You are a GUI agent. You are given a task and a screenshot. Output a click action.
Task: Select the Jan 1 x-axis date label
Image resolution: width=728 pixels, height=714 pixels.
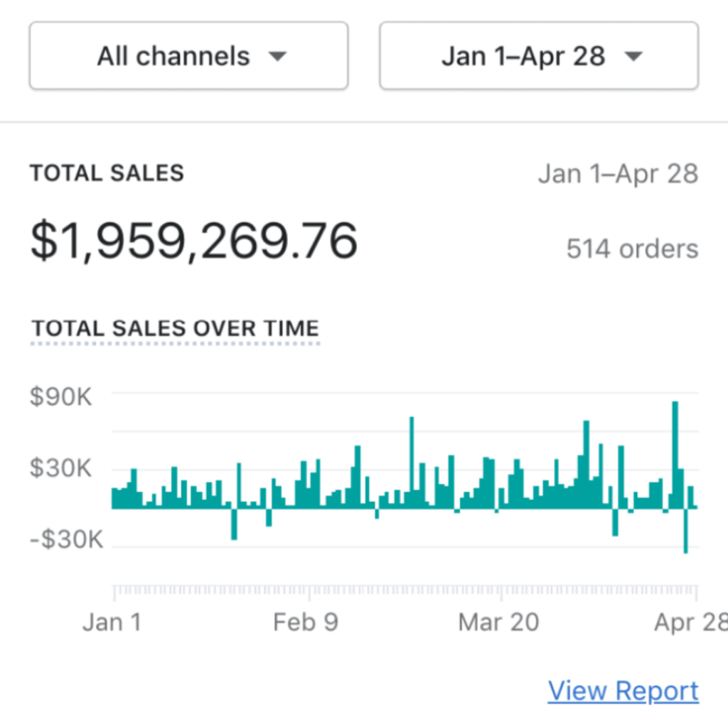coord(112,622)
